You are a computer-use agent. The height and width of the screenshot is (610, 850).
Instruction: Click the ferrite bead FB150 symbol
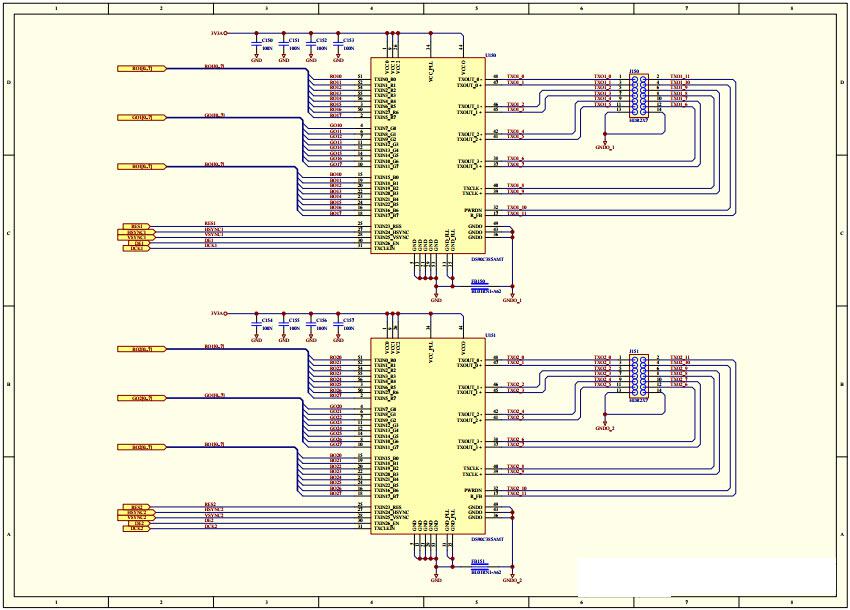coord(481,286)
